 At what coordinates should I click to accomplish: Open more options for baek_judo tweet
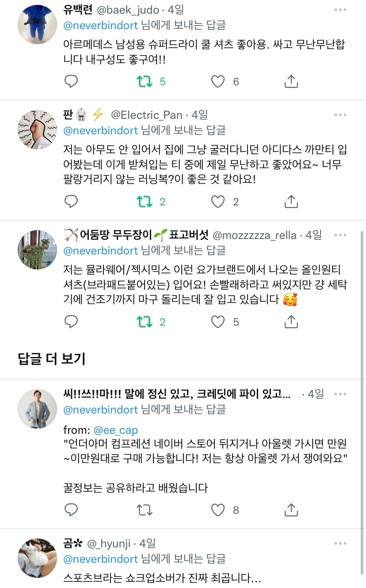pyautogui.click(x=340, y=10)
